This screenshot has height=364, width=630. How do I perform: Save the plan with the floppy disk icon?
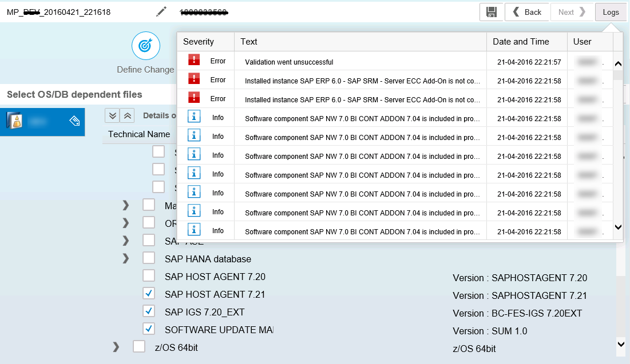[492, 12]
